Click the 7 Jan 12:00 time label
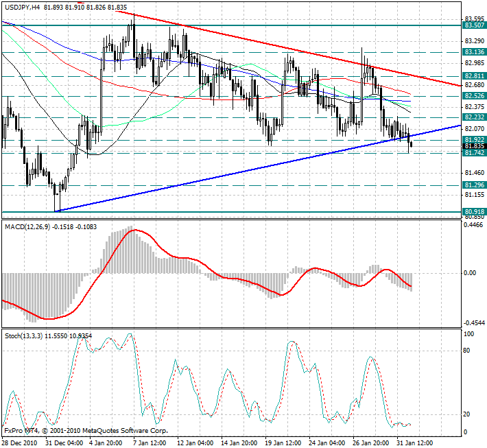The image size is (487, 448). tap(150, 443)
